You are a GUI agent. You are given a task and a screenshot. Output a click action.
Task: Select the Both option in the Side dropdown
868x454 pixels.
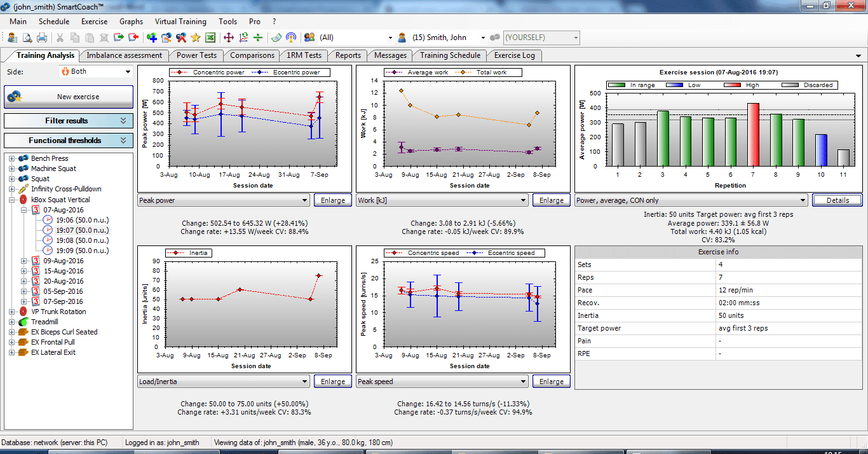95,71
